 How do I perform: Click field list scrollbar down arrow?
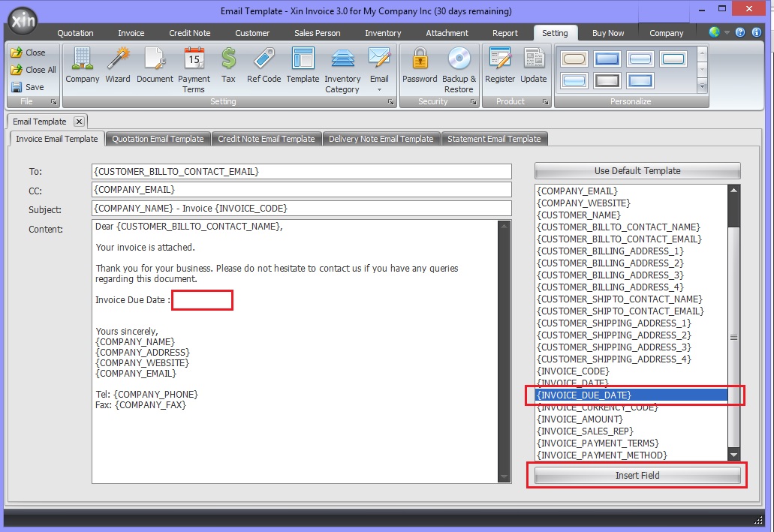[x=734, y=455]
